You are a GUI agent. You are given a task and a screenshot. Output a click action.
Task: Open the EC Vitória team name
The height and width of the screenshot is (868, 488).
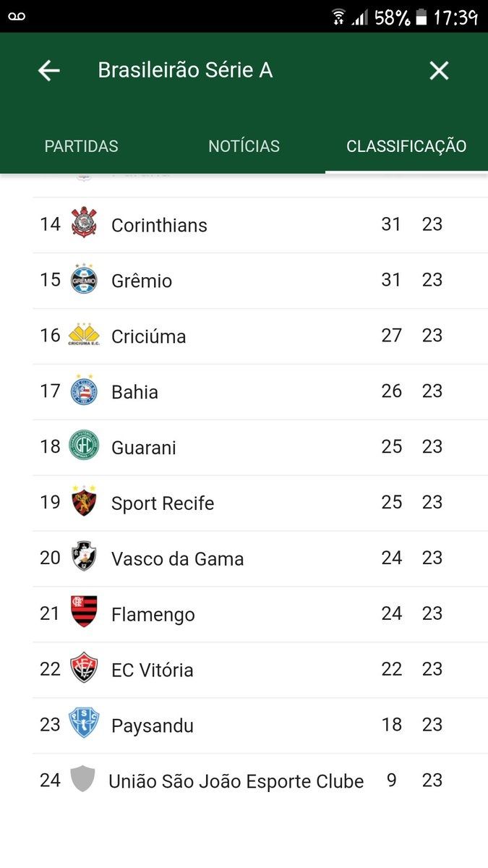pyautogui.click(x=152, y=671)
